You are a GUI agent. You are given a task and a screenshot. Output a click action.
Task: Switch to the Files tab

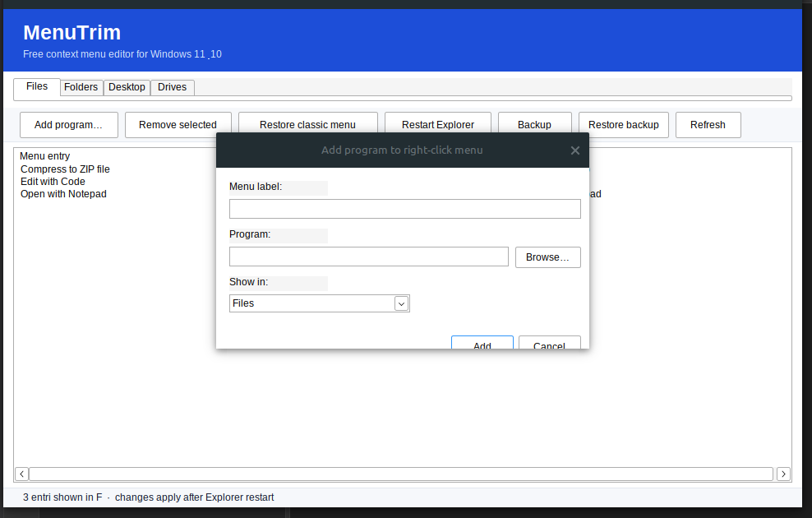[x=37, y=86]
